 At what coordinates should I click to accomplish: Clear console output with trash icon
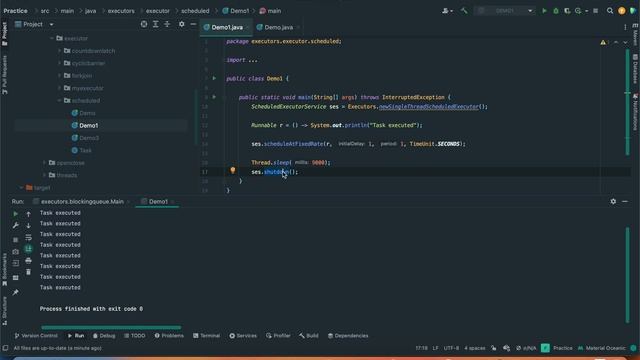[x=29, y=272]
